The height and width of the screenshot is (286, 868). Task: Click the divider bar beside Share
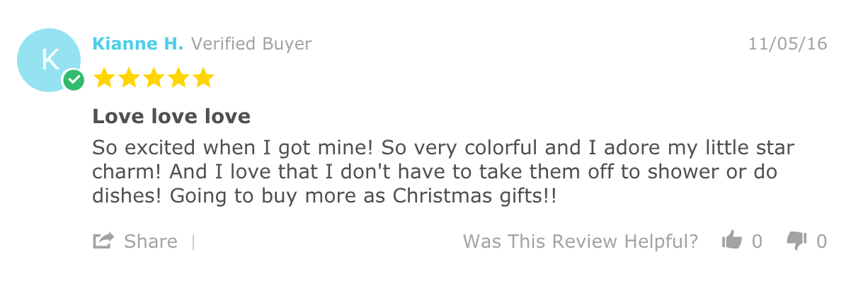coord(193,242)
